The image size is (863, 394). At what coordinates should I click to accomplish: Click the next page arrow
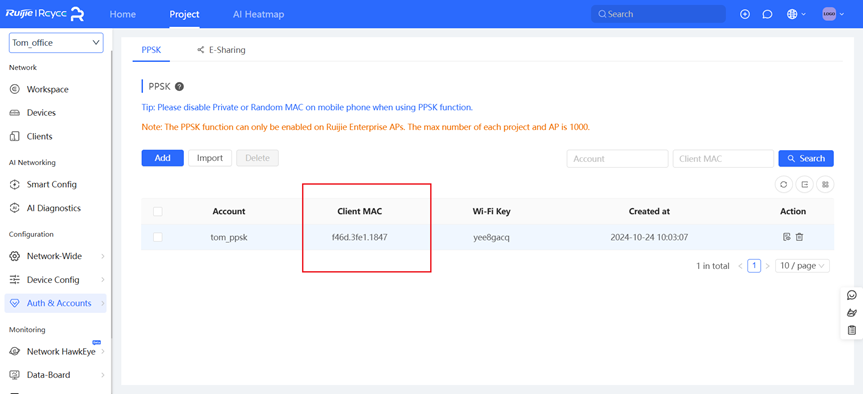coord(767,266)
